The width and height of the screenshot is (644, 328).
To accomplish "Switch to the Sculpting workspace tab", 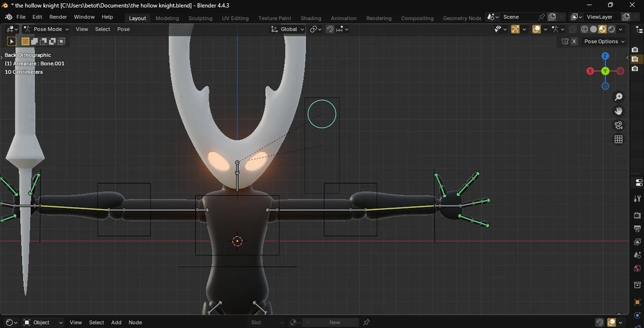I will coord(200,18).
